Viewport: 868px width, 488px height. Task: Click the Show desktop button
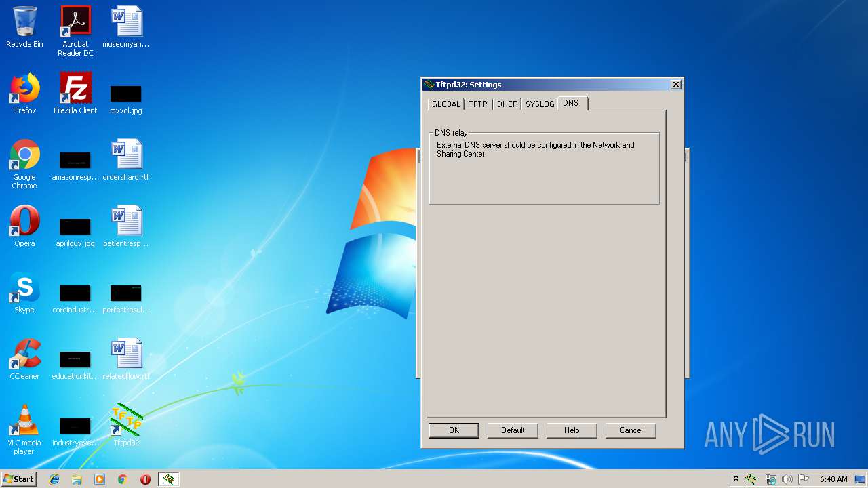coord(861,479)
